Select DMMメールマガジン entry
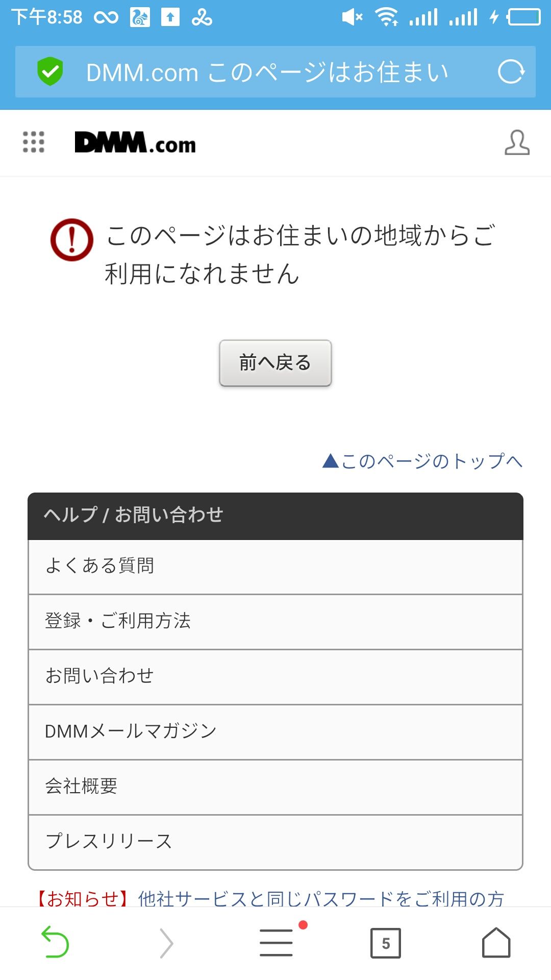The height and width of the screenshot is (980, 551). (x=275, y=732)
